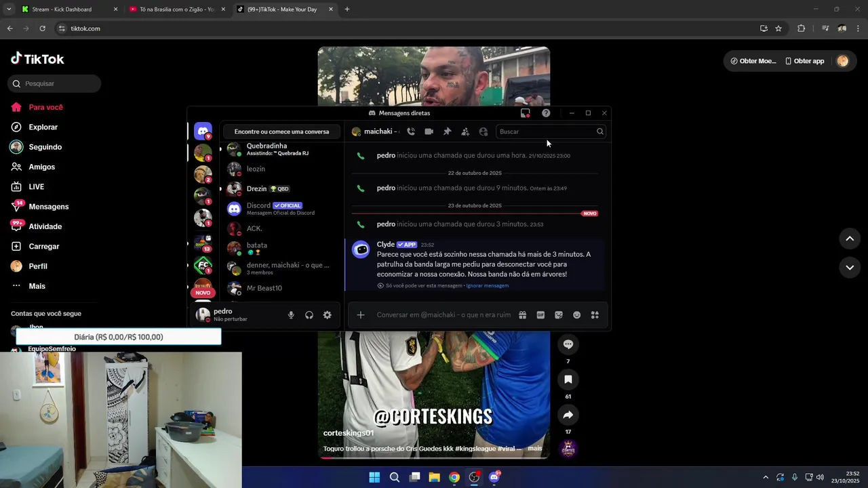Click the NOVO unread pill in Discord server list

point(203,293)
